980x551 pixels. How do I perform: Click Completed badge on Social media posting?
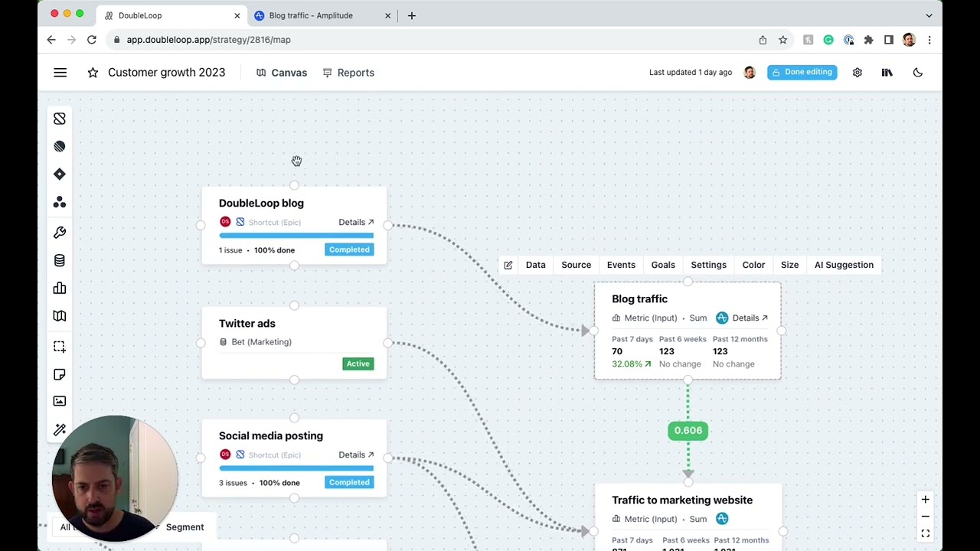pos(349,482)
